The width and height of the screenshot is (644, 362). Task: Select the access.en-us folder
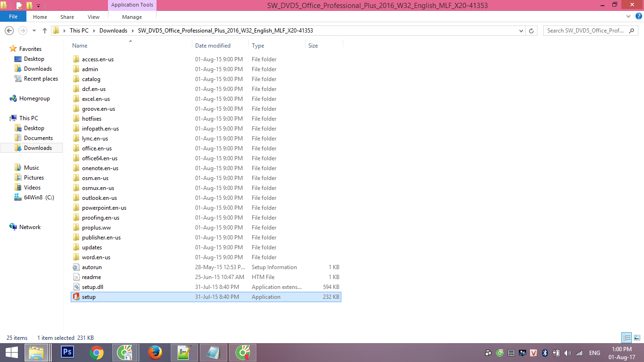click(98, 59)
